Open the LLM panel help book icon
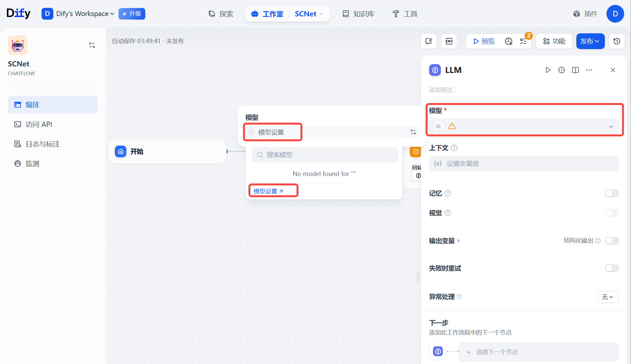The width and height of the screenshot is (631, 364). pyautogui.click(x=575, y=70)
